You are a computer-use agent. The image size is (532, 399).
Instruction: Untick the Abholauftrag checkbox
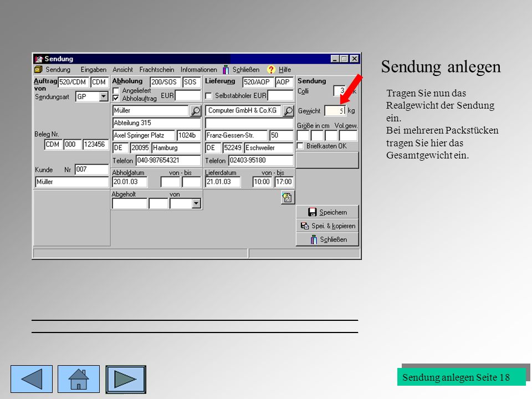tap(116, 99)
